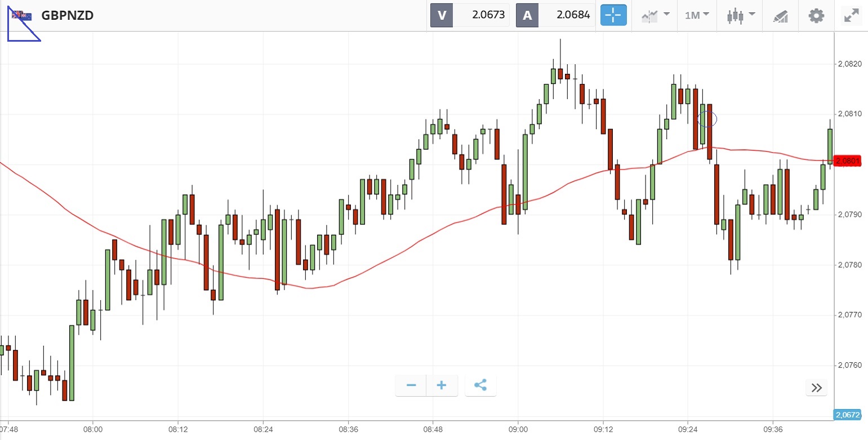Viewport: 868px width, 440px height.
Task: Open chart settings gear icon
Action: pos(816,15)
